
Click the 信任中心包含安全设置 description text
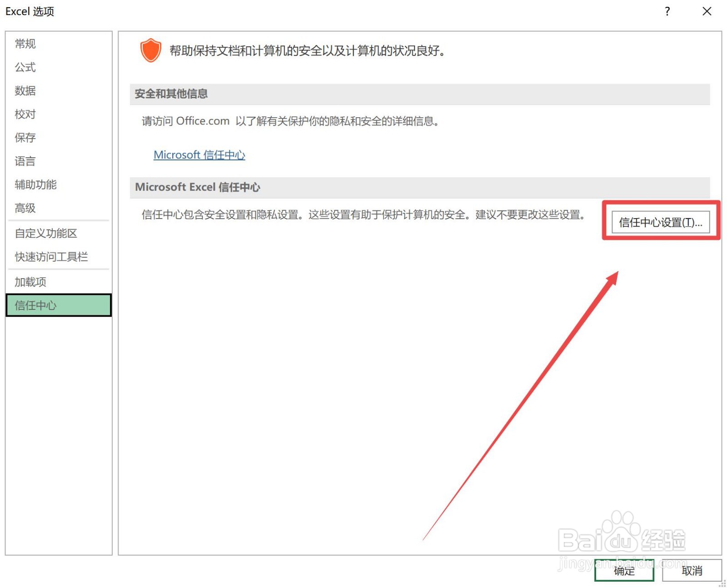364,214
